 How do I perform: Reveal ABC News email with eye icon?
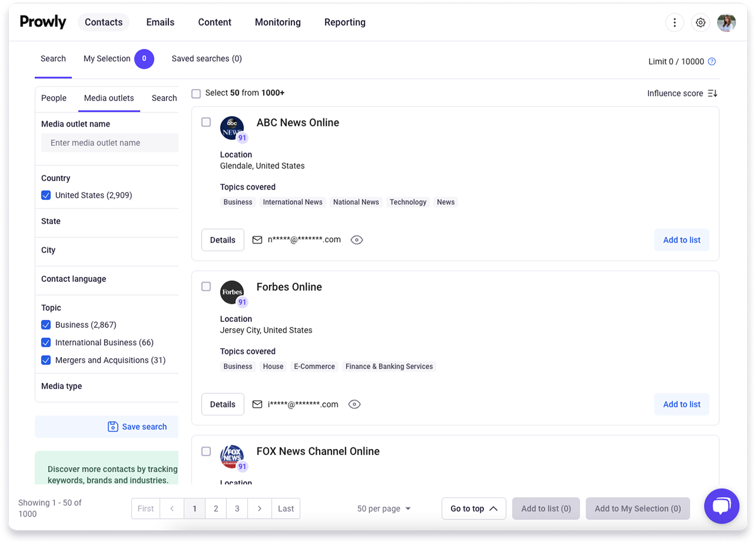tap(356, 240)
